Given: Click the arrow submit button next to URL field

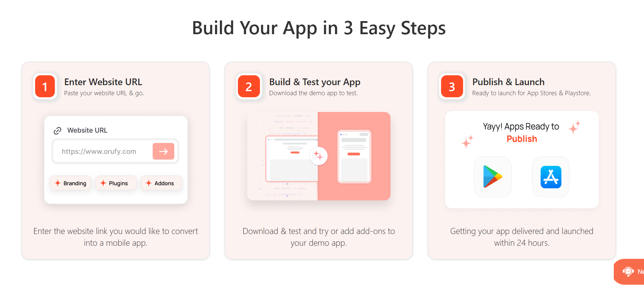Looking at the screenshot, I should coord(163,151).
